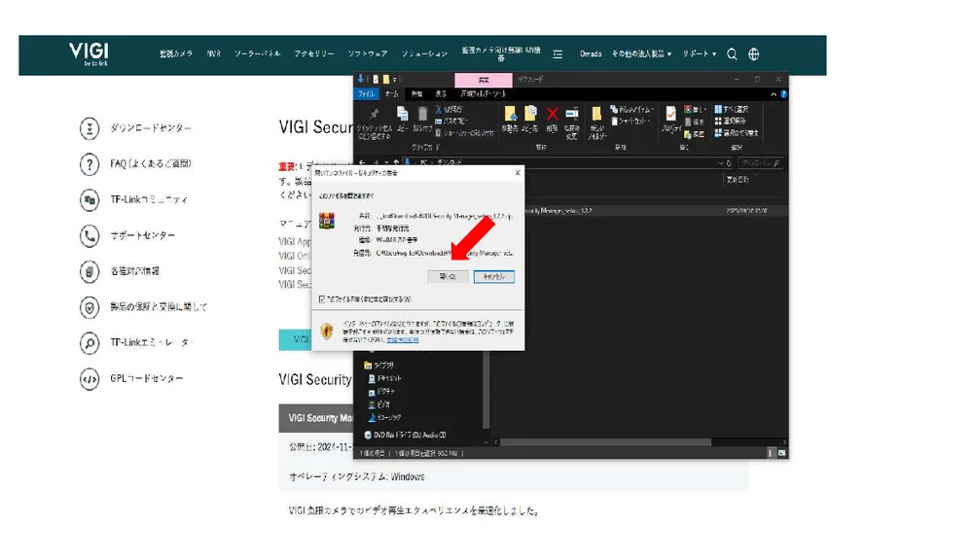
Task: Click キャンセル in security warning dialog
Action: pyautogui.click(x=494, y=276)
